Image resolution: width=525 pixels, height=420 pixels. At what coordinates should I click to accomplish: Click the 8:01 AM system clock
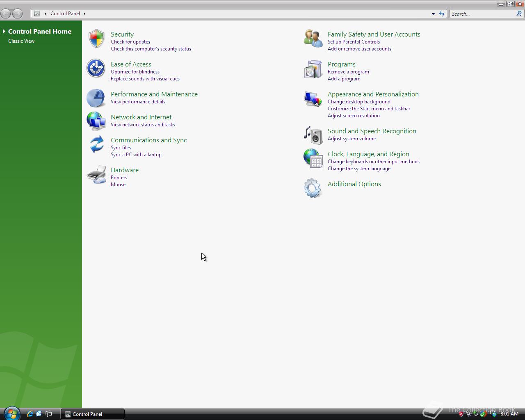pyautogui.click(x=509, y=414)
